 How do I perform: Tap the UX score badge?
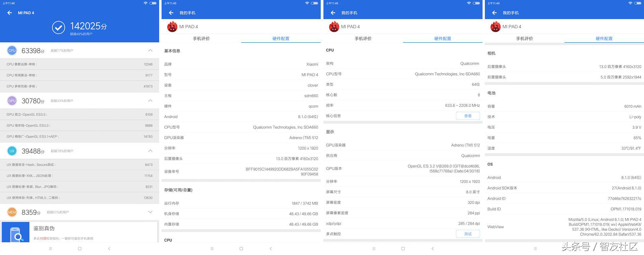coord(12,151)
